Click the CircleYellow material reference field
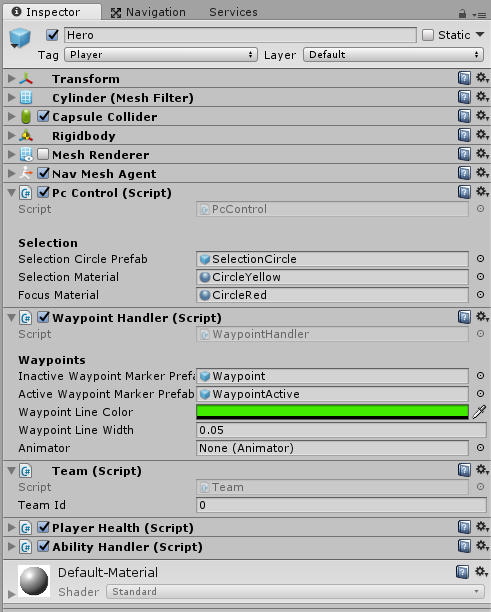491x612 pixels. click(332, 277)
